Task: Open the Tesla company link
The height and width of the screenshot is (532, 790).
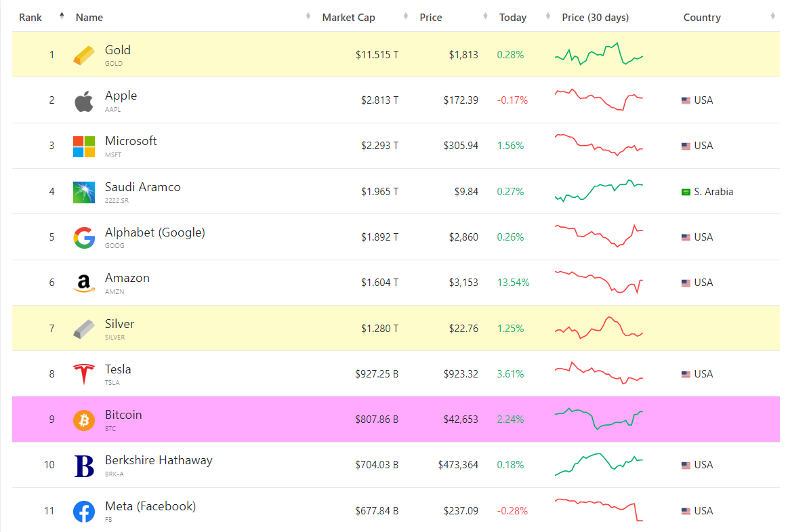Action: click(x=118, y=369)
